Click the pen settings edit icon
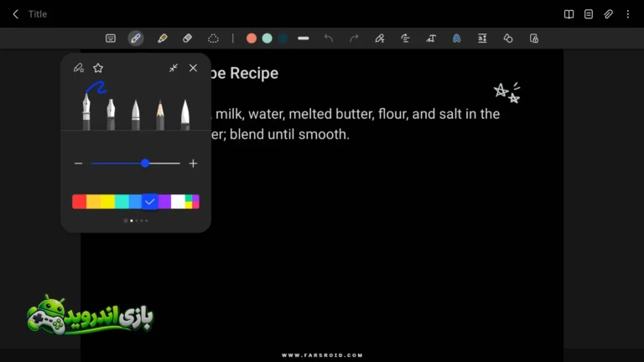 pos(79,68)
